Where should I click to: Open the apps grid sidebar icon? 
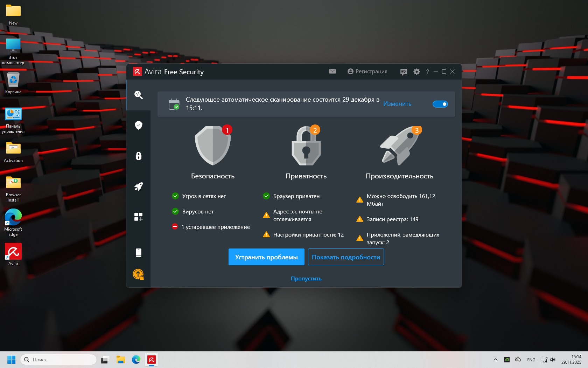[139, 217]
